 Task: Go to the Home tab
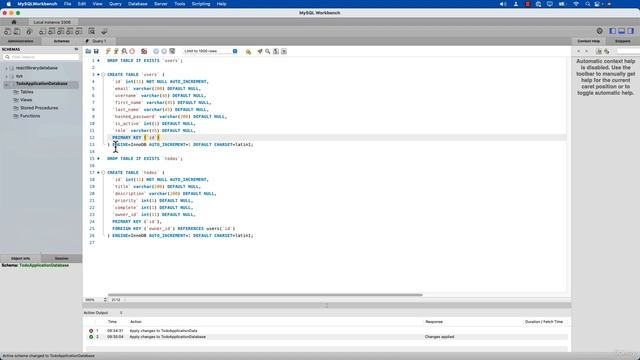click(x=14, y=22)
